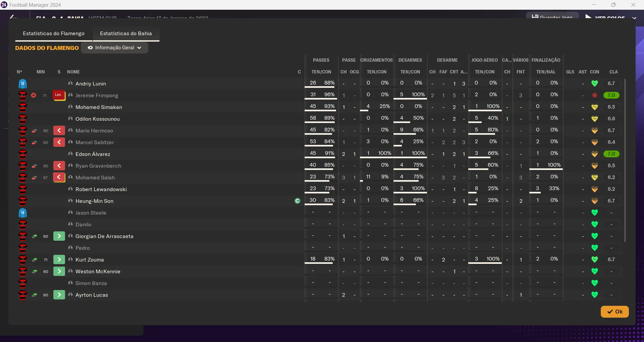Click Jeremie Frimpong's 7.0 rating badge
644x342 pixels.
point(611,95)
